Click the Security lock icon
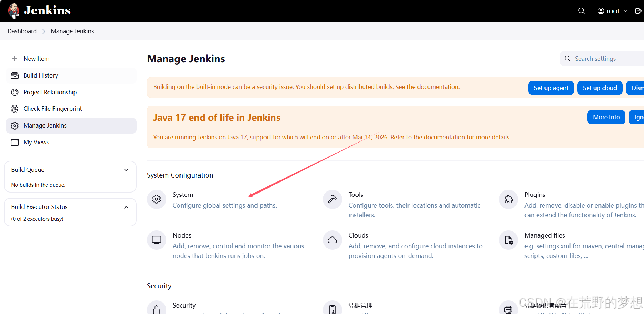Image resolution: width=644 pixels, height=314 pixels. pyautogui.click(x=157, y=309)
